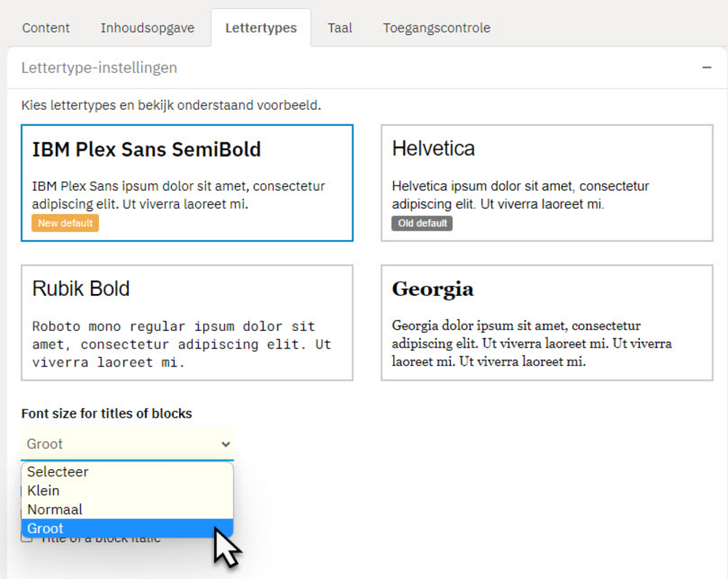Image resolution: width=728 pixels, height=579 pixels.
Task: Switch to the Content tab
Action: point(45,28)
